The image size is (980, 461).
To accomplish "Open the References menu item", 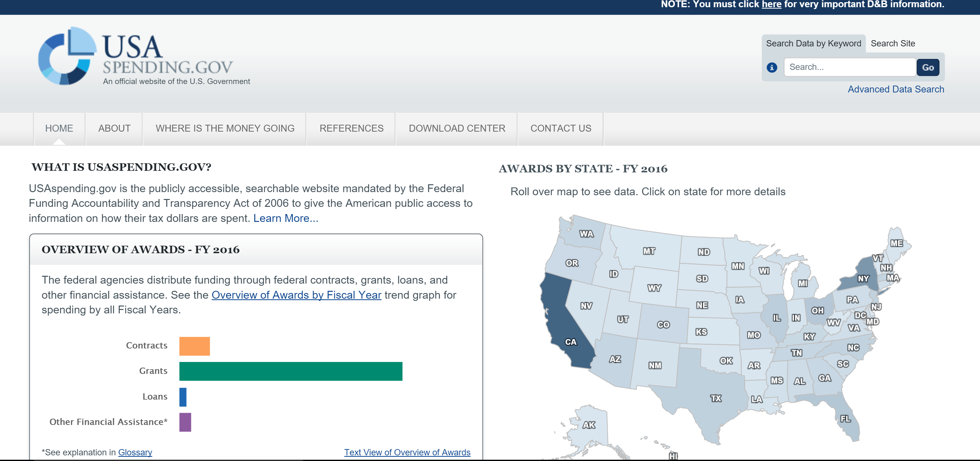I will pos(351,128).
